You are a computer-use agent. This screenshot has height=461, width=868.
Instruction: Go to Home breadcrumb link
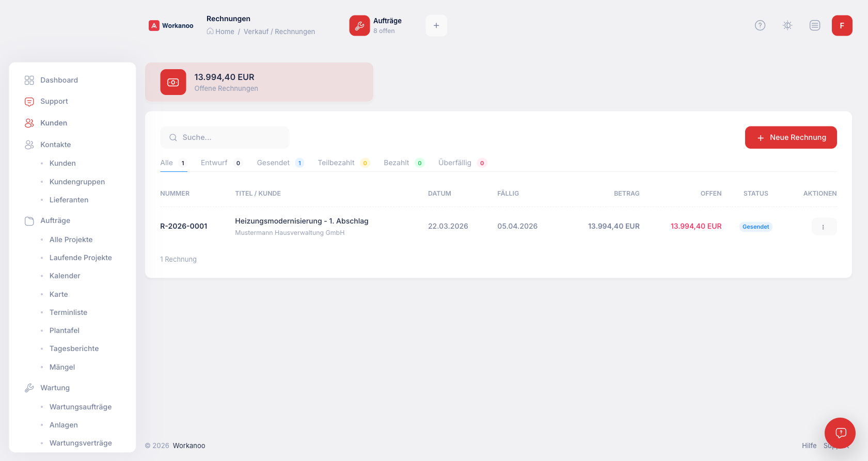pyautogui.click(x=225, y=31)
